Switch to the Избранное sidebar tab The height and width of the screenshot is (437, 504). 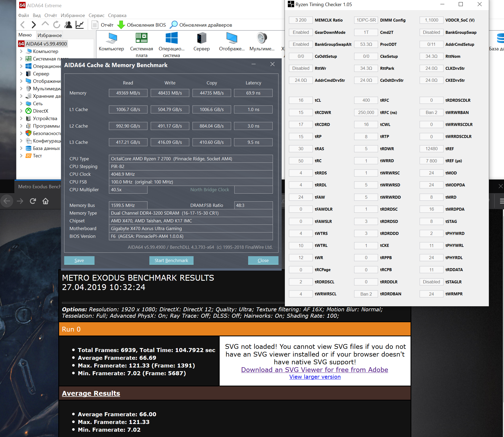50,35
